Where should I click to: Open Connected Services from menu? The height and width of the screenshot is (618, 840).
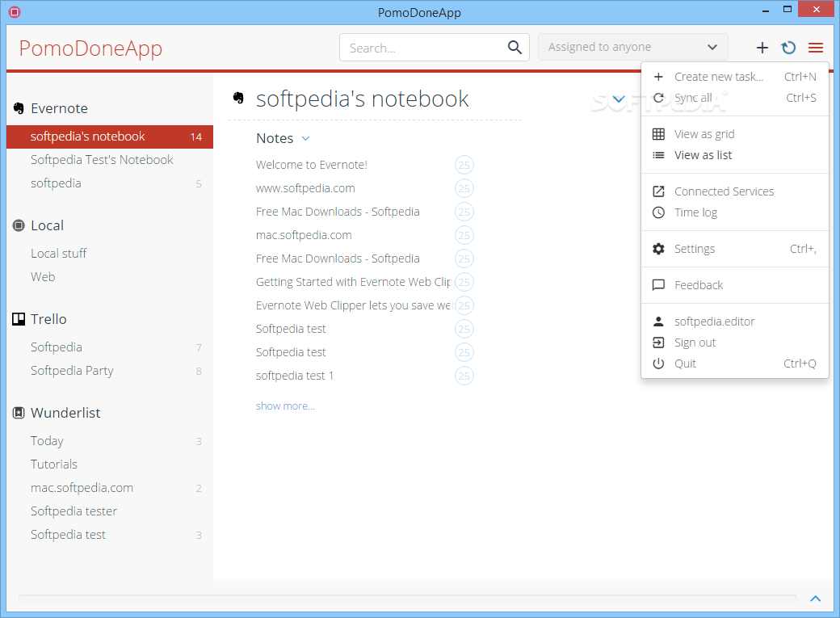735,191
